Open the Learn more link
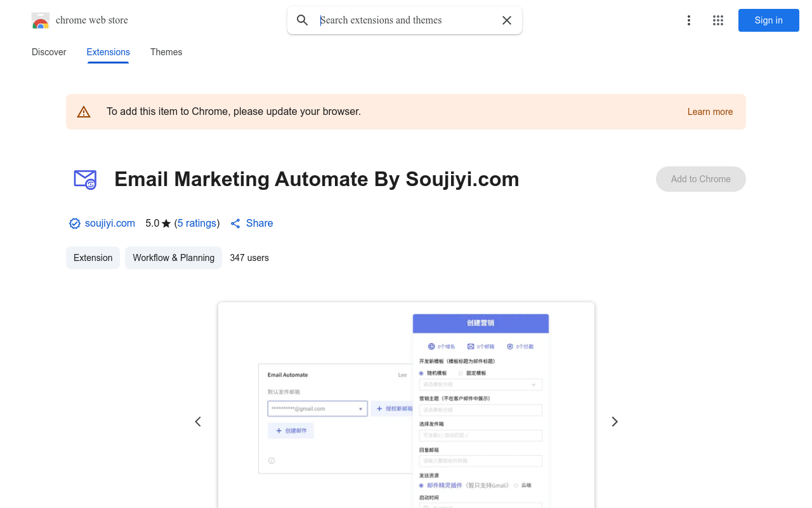The image size is (812, 508). click(x=710, y=112)
